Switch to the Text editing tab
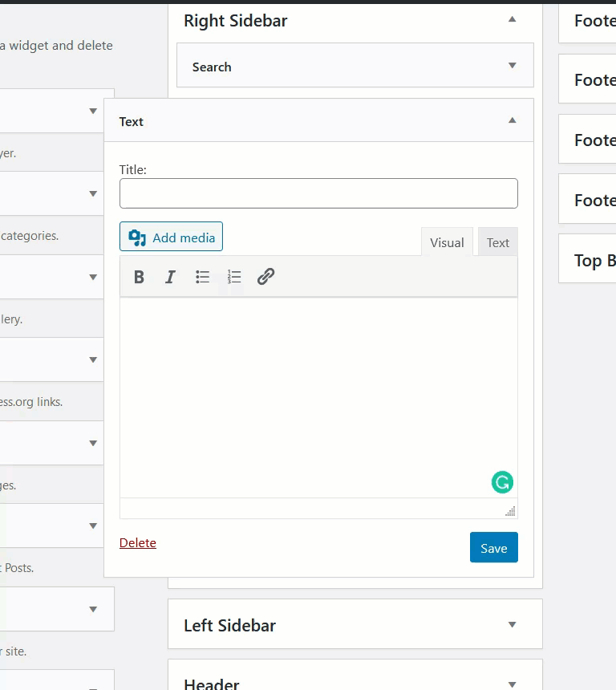Image resolution: width=616 pixels, height=690 pixels. [x=497, y=241]
